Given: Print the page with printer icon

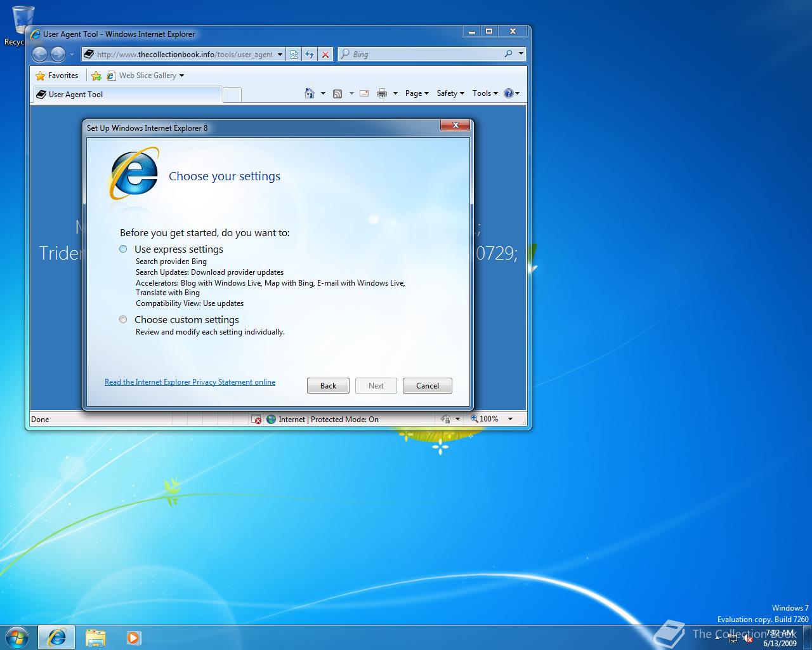Looking at the screenshot, I should [x=381, y=93].
